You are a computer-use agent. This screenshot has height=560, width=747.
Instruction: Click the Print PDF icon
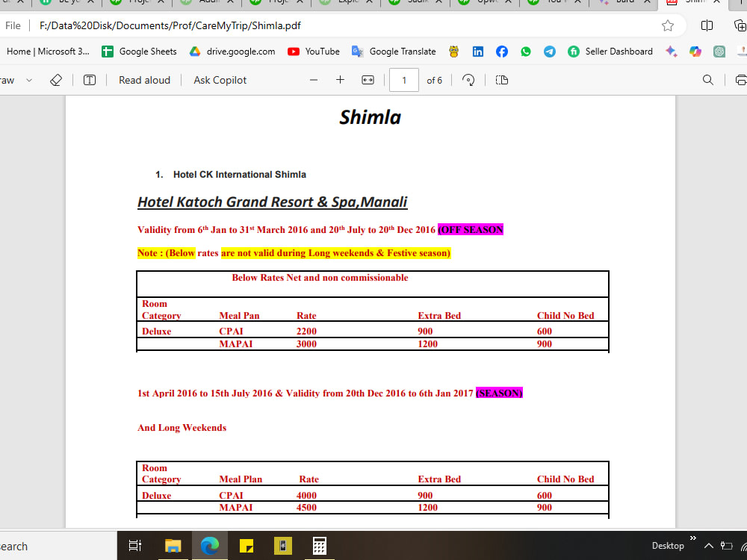pyautogui.click(x=741, y=80)
